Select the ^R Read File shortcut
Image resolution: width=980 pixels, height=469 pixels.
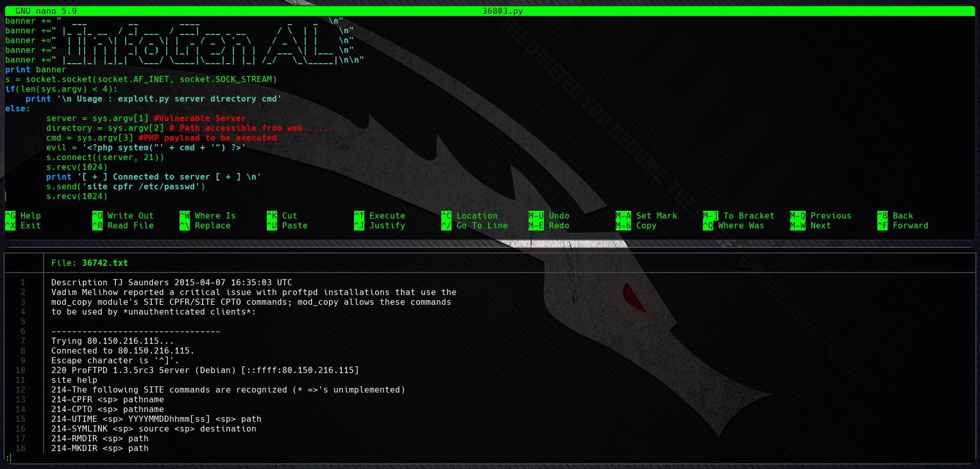pyautogui.click(x=123, y=225)
